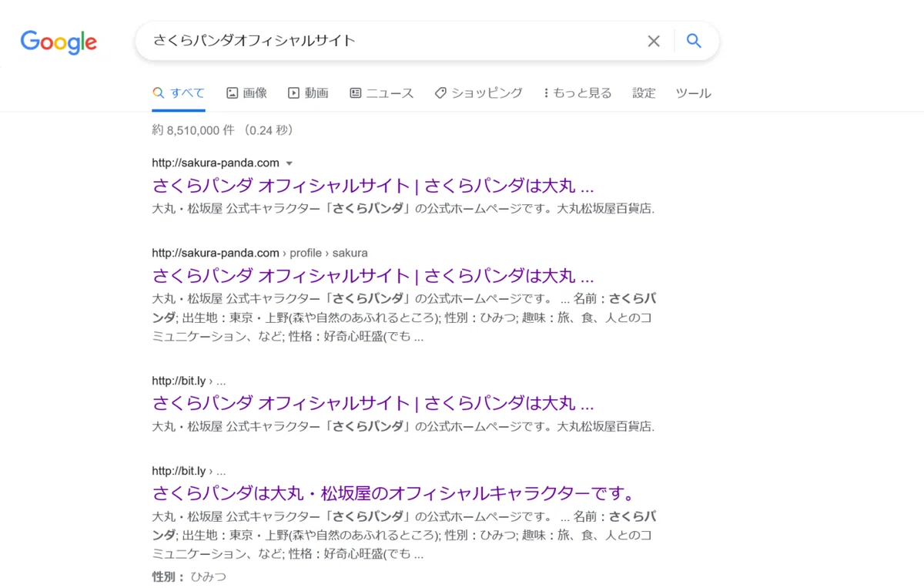Clear the search box with X icon
924x588 pixels.
[654, 41]
